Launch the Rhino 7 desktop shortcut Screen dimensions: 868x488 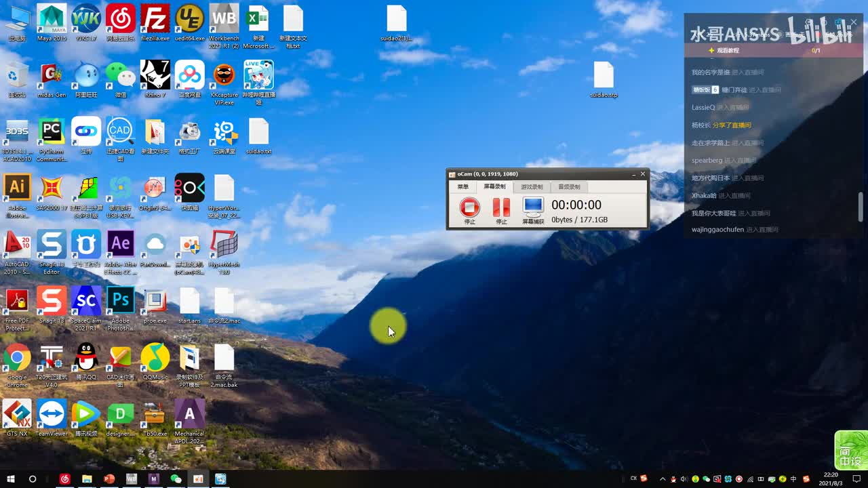point(155,79)
